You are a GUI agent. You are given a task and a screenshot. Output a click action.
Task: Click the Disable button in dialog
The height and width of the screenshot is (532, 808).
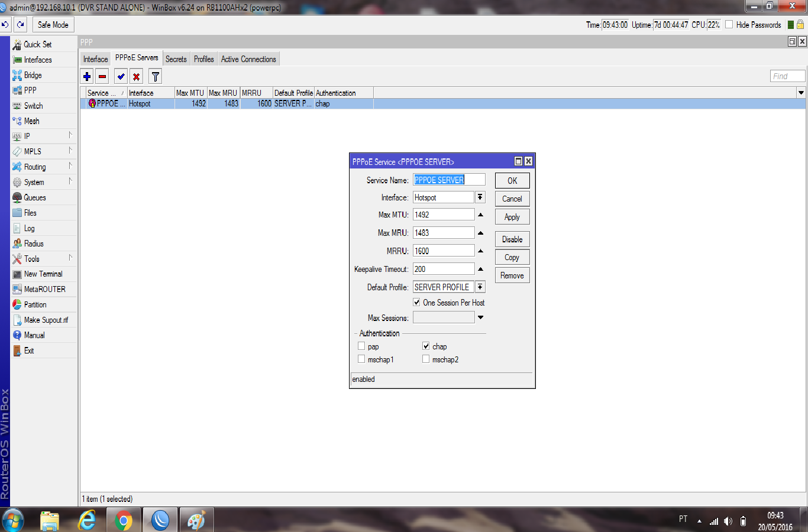pos(512,239)
